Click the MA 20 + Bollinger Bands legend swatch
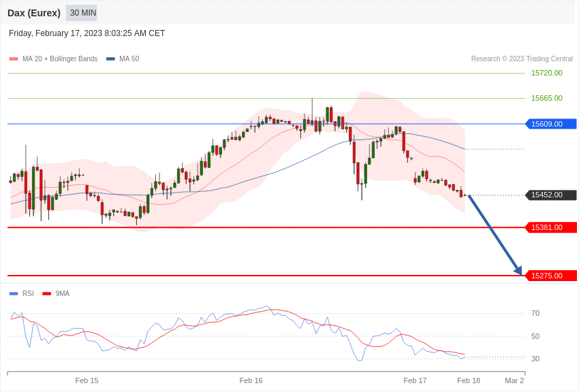 (x=14, y=59)
